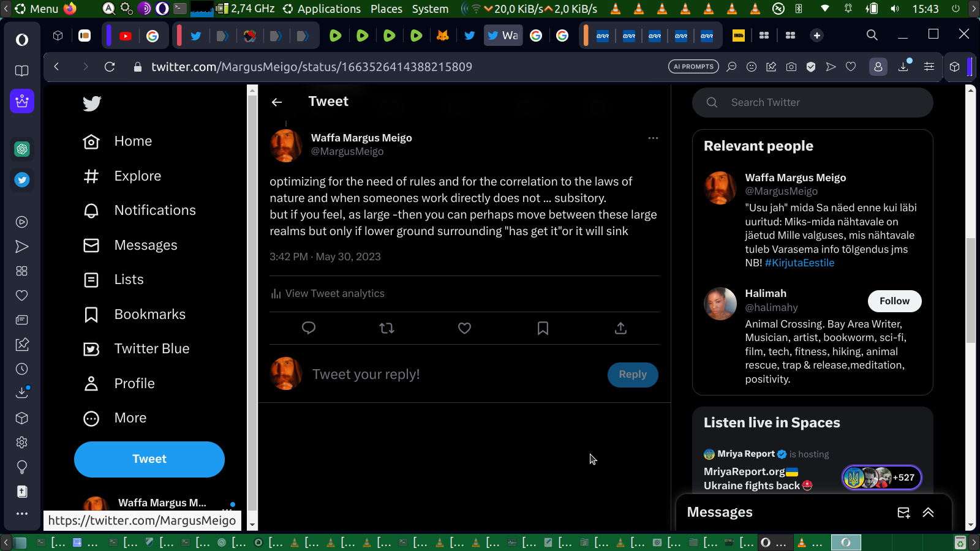Screen dimensions: 980x551
Task: Click the address bar URL
Action: pyautogui.click(x=312, y=67)
